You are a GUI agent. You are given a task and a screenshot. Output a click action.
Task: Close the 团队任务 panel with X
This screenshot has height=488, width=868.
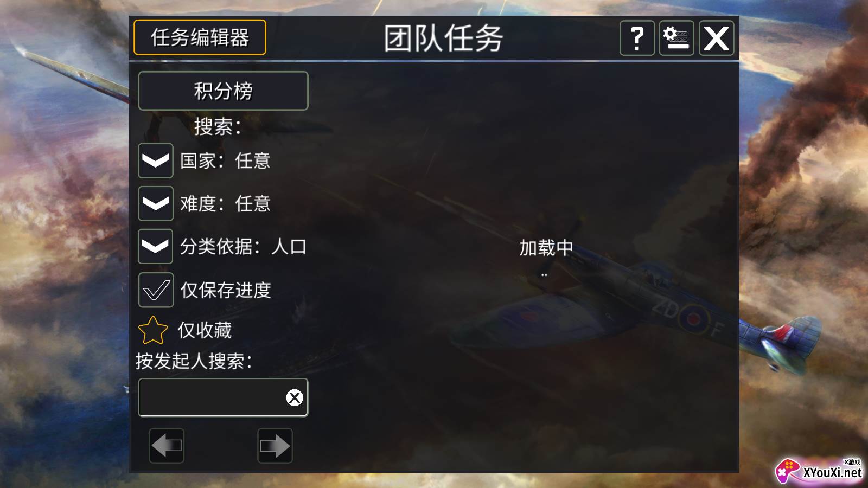tap(716, 38)
